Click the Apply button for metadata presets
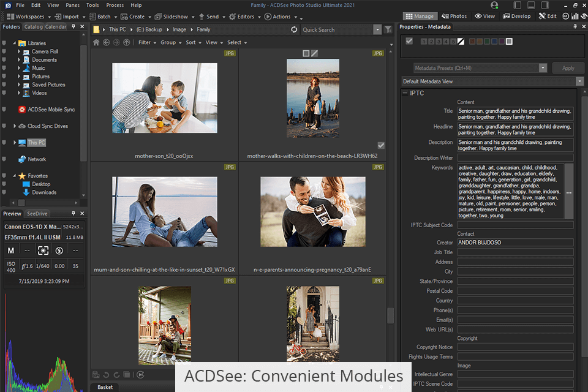Screen dimensions: 588x392 tap(568, 68)
